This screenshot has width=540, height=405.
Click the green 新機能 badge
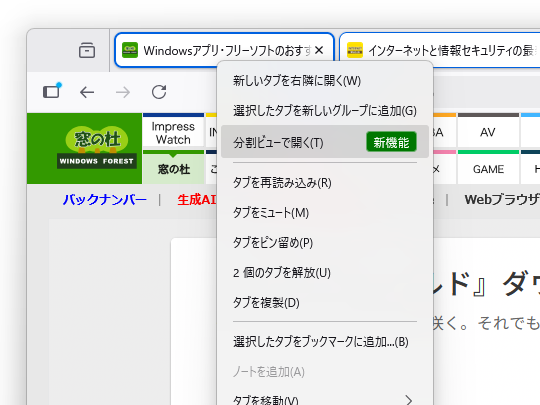pos(391,142)
